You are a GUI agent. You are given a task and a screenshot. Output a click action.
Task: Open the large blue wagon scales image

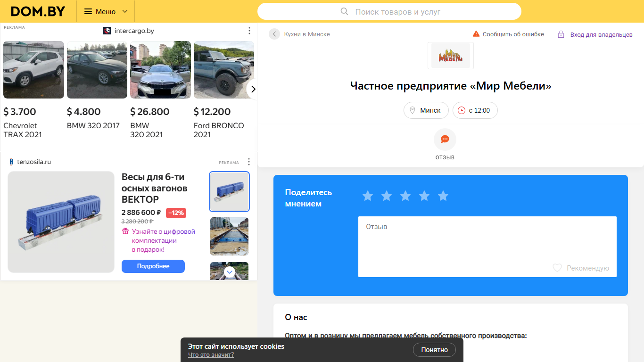61,222
